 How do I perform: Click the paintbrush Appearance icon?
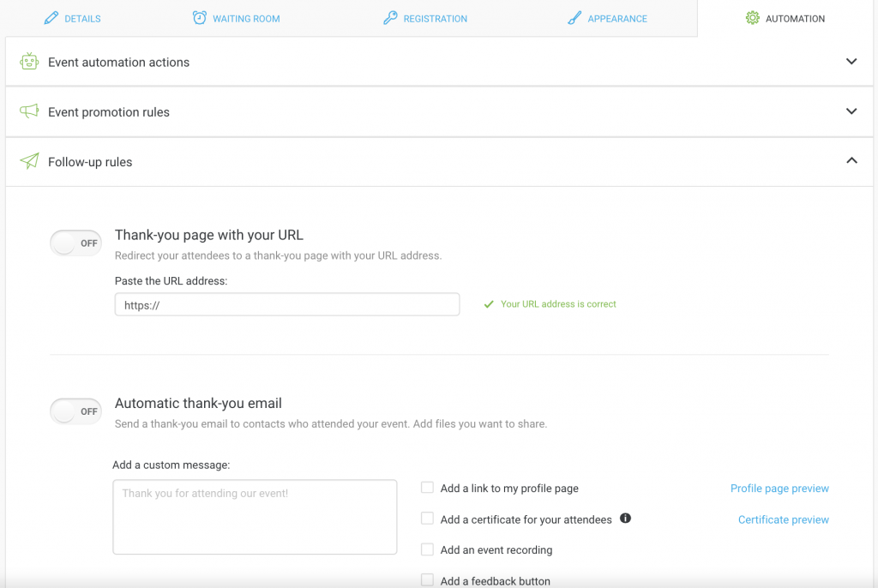pyautogui.click(x=574, y=18)
